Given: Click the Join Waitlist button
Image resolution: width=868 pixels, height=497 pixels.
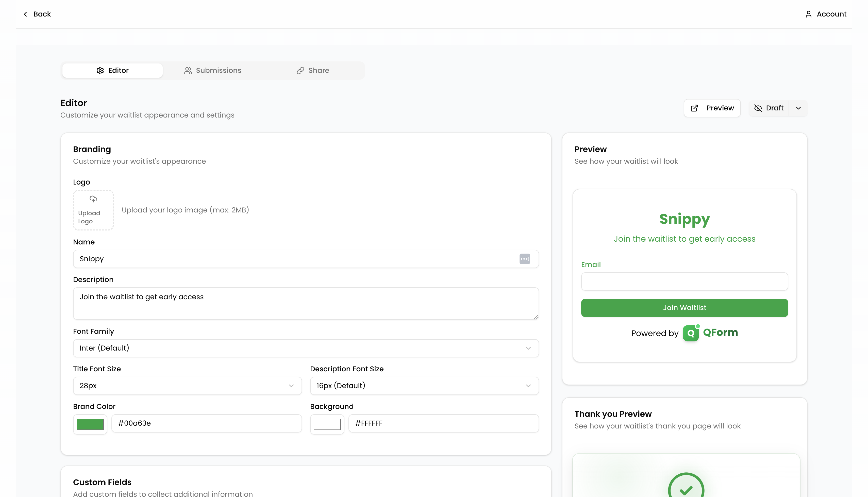Looking at the screenshot, I should 685,308.
